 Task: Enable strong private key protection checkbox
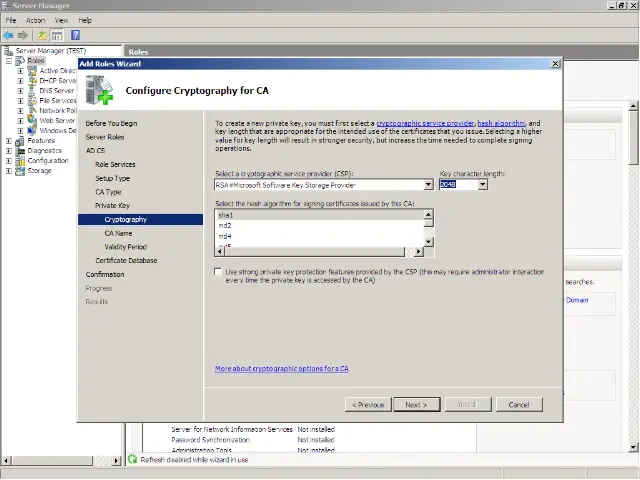point(219,272)
